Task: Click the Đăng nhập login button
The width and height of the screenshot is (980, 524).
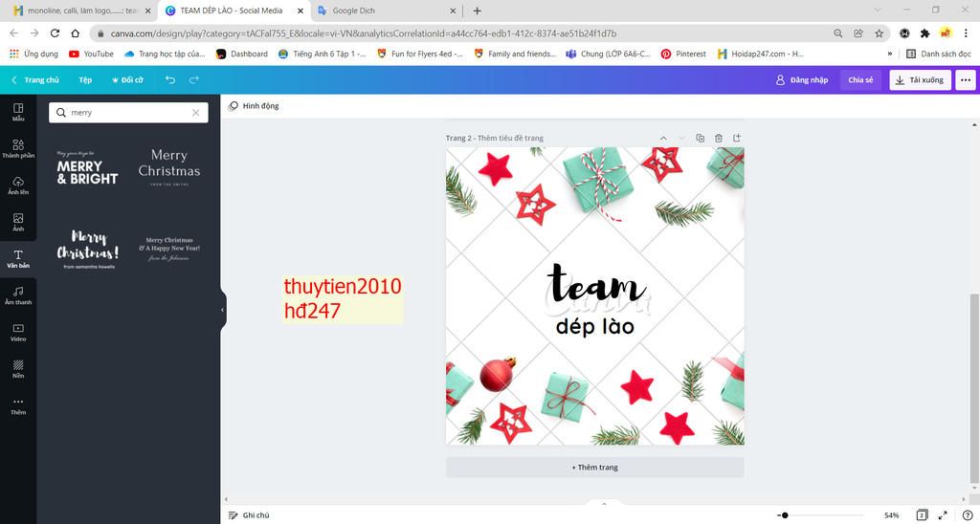Action: pos(802,80)
